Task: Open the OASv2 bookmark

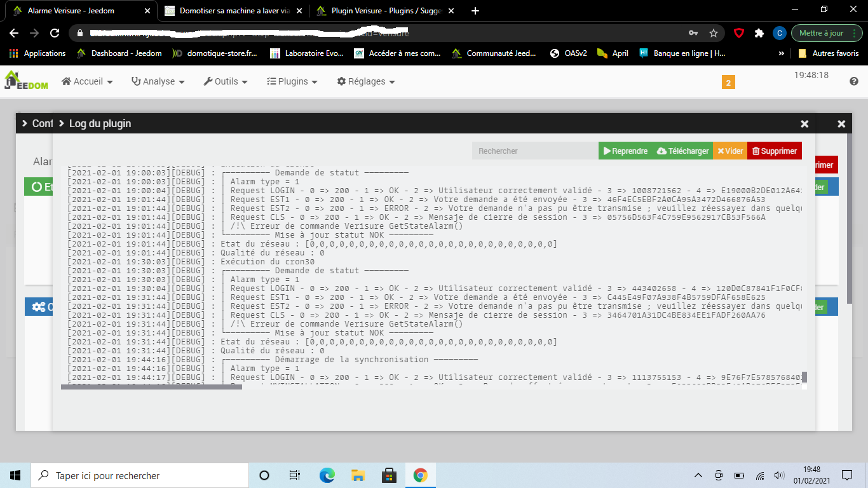Action: tap(568, 53)
